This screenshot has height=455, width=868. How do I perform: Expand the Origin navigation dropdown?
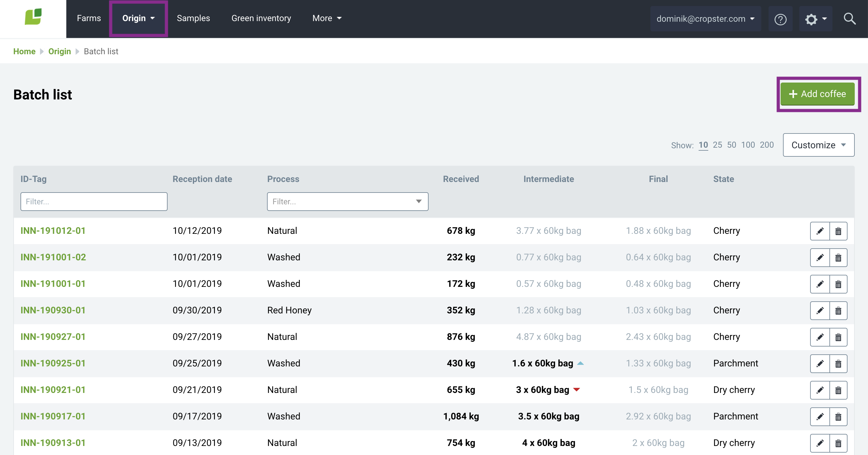[139, 18]
